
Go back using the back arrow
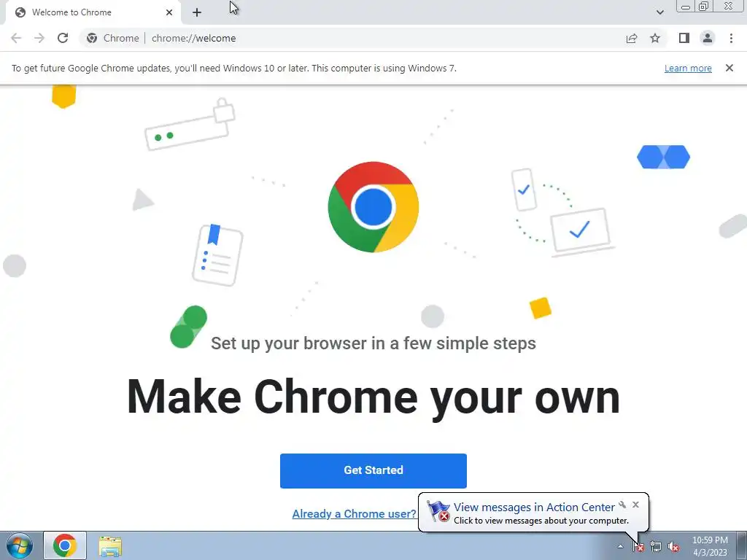[16, 38]
